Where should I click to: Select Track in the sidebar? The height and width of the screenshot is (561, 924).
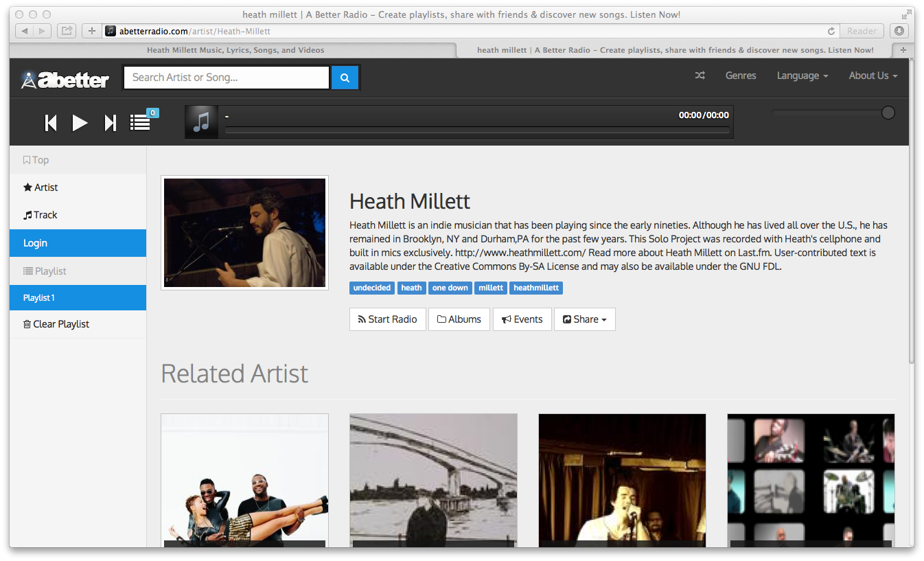[x=78, y=215]
